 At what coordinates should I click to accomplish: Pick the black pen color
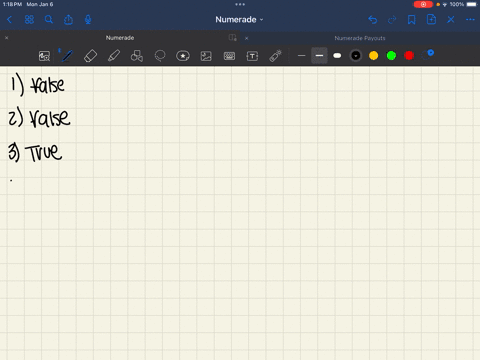[x=356, y=56]
